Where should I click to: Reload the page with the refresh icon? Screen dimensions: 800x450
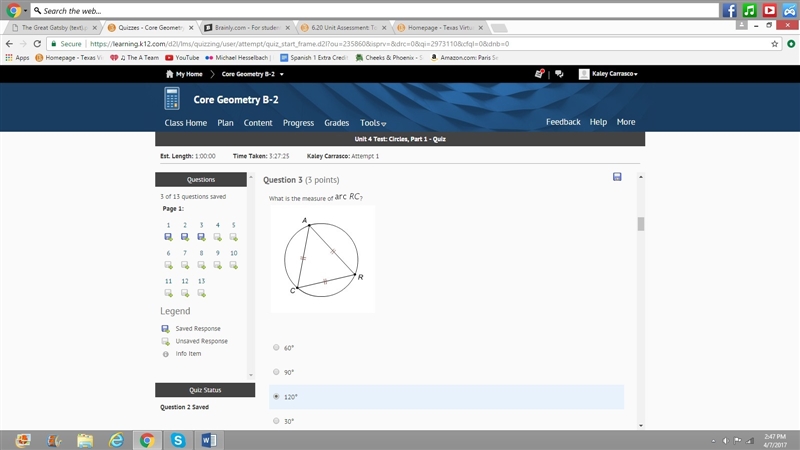pyautogui.click(x=37, y=44)
